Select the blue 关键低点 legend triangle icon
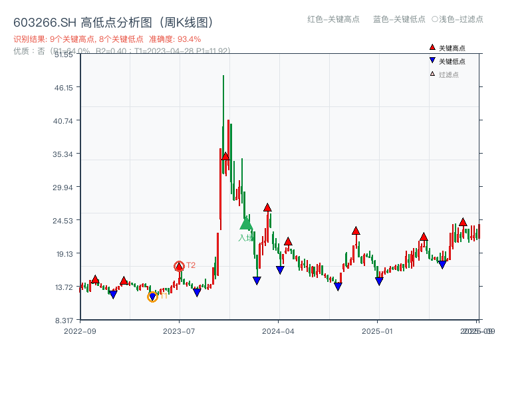 [x=433, y=61]
